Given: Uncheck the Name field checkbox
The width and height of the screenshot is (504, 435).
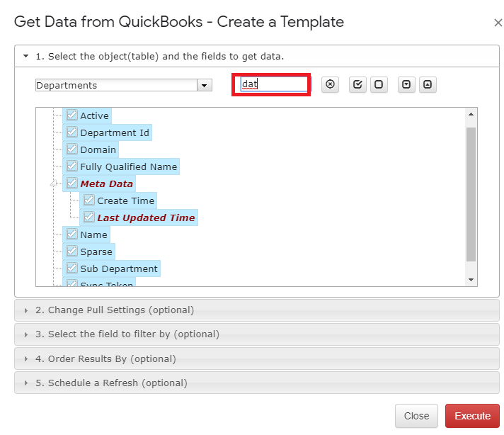Looking at the screenshot, I should click(x=71, y=235).
